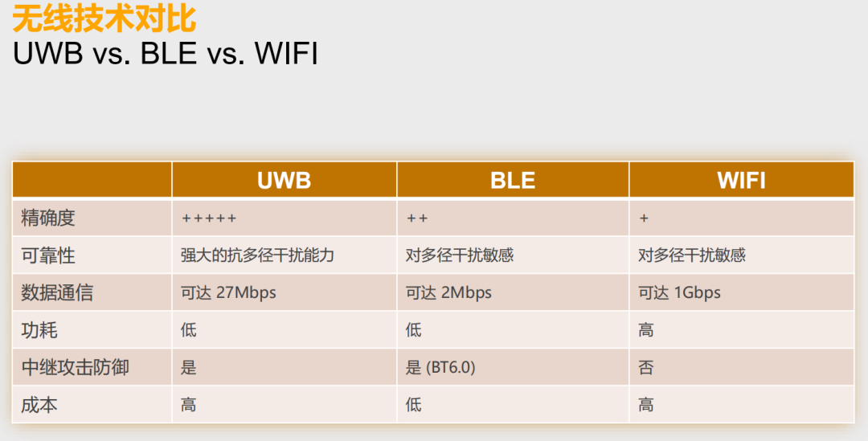
Task: Click the 否 cell under WIFI
Action: coord(646,367)
